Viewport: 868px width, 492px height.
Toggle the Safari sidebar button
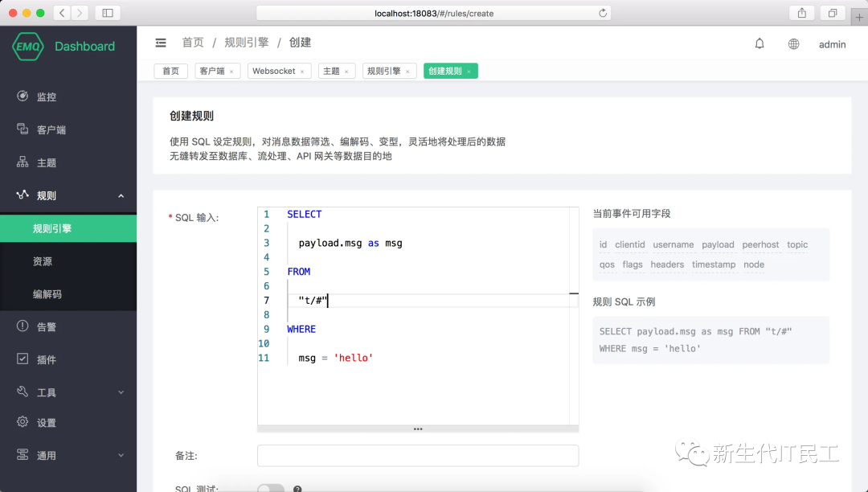[x=108, y=13]
